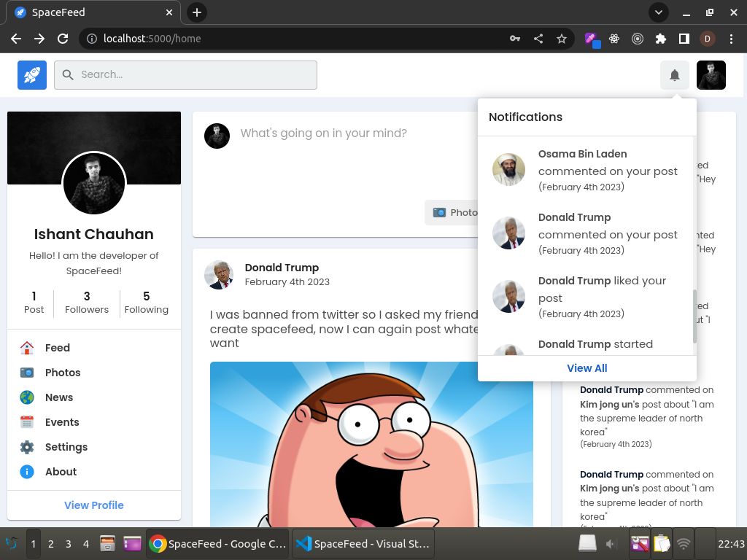
Task: Click Donald Trump avatar in liked notification
Action: coord(508,296)
